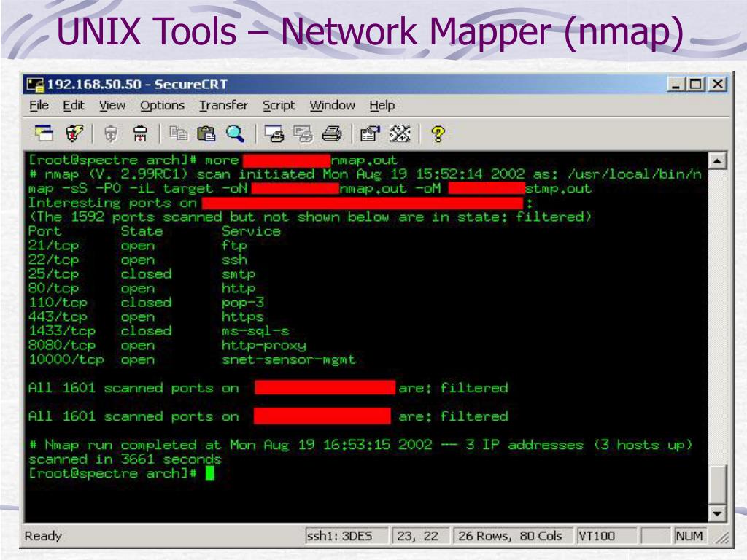This screenshot has width=747, height=560.
Task: Open the Edit menu
Action: (74, 105)
